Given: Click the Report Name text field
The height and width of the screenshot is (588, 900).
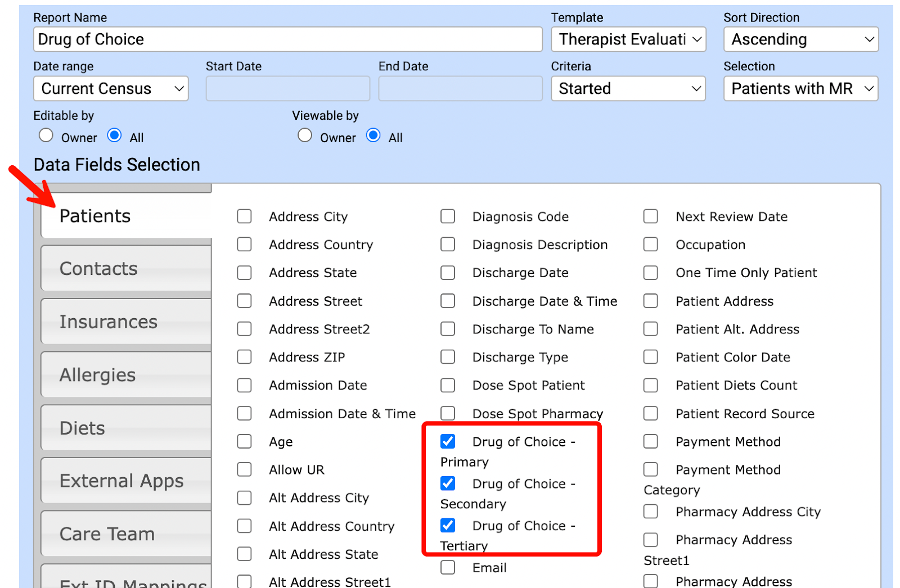Looking at the screenshot, I should click(287, 39).
